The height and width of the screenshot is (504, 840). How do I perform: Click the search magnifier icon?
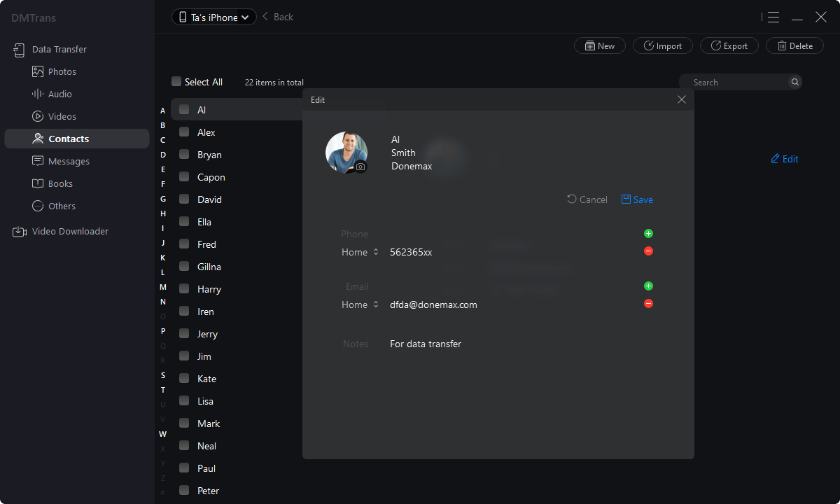pyautogui.click(x=794, y=83)
